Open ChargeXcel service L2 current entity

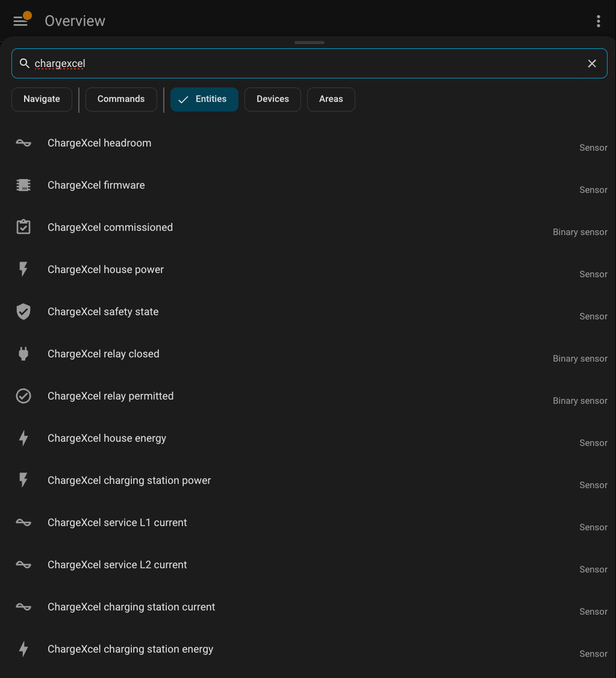[309, 565]
